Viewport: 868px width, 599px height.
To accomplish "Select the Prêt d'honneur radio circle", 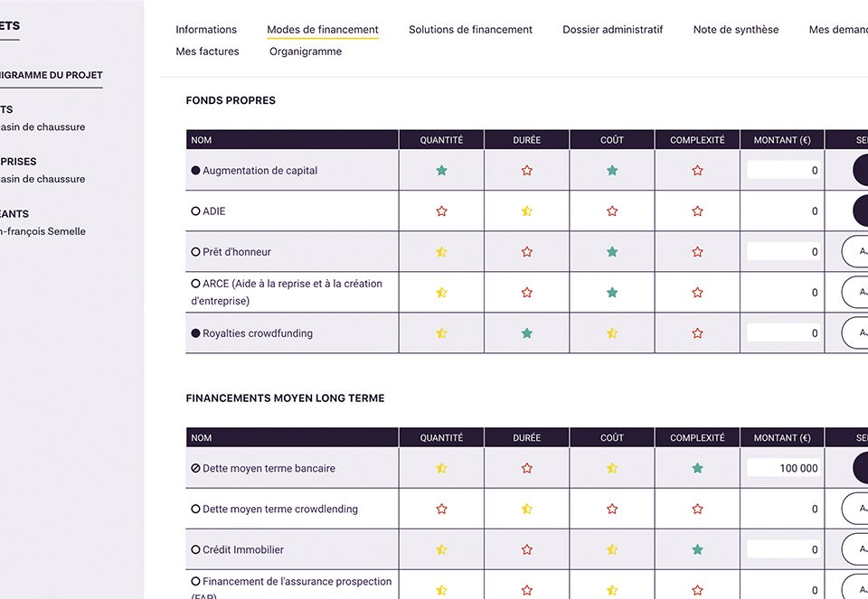I will pyautogui.click(x=195, y=252).
